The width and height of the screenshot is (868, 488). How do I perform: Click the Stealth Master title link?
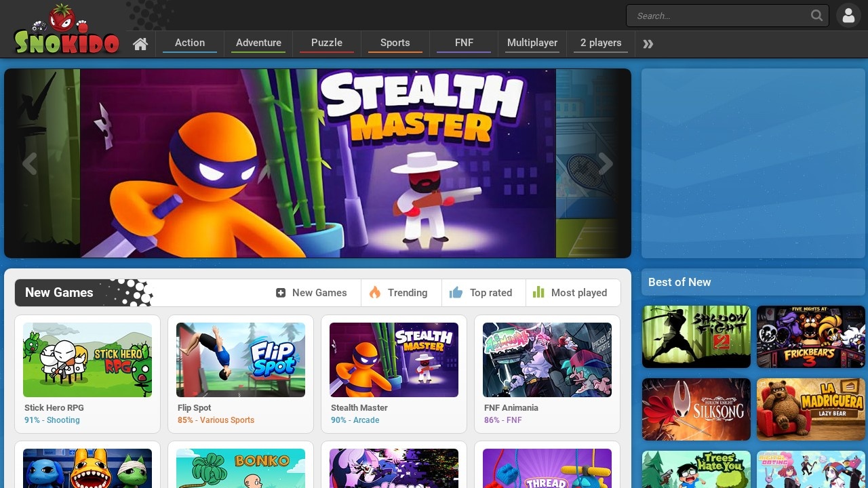pyautogui.click(x=359, y=408)
